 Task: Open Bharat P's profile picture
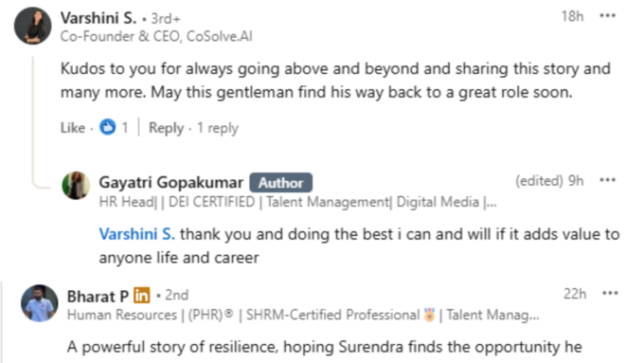40,303
